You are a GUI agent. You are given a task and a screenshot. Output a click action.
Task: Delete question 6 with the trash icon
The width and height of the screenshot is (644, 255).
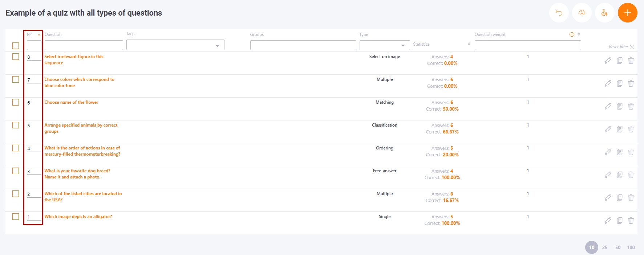coord(631,106)
